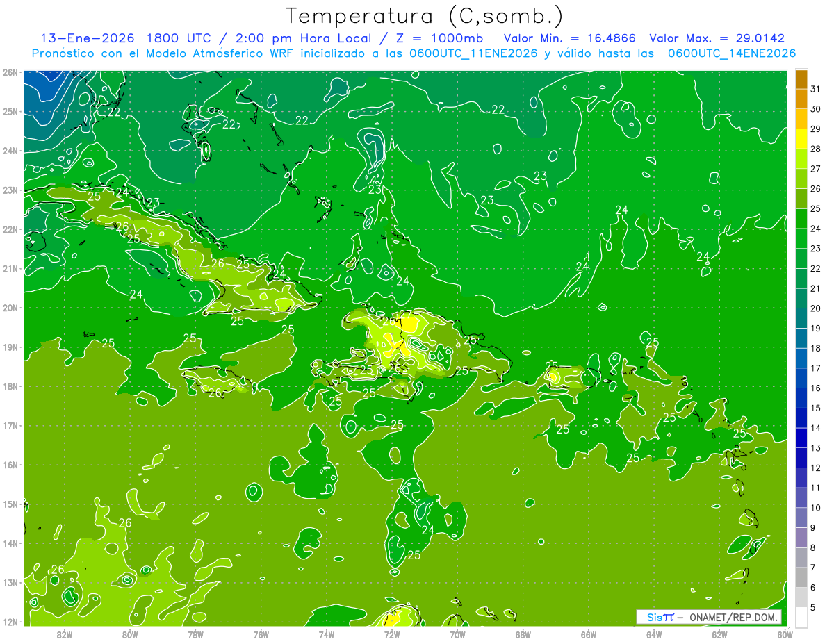Viewport: 834px width, 644px height.
Task: Click the '22N' latitude axis label
Action: [10, 229]
